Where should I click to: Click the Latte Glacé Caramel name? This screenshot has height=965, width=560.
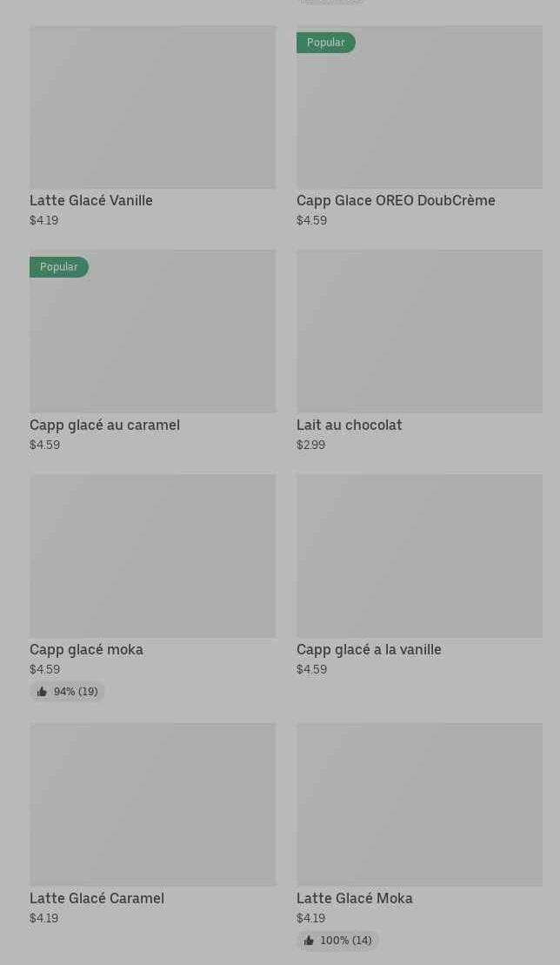pyautogui.click(x=97, y=898)
